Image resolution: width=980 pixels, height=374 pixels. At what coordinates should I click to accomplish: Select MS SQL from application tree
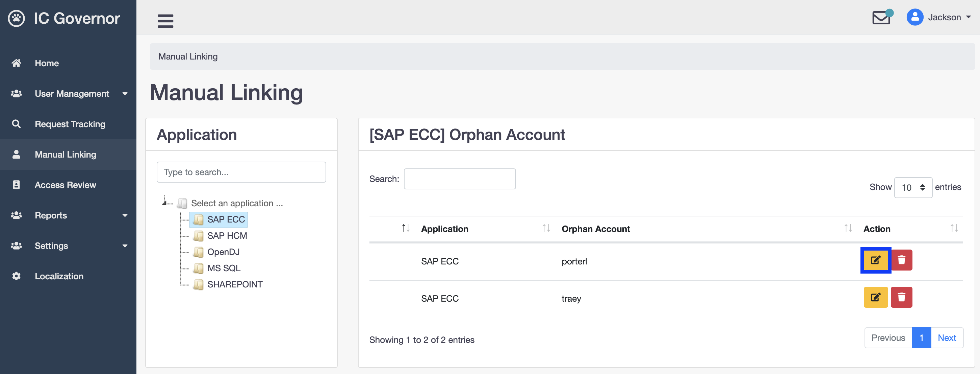224,268
